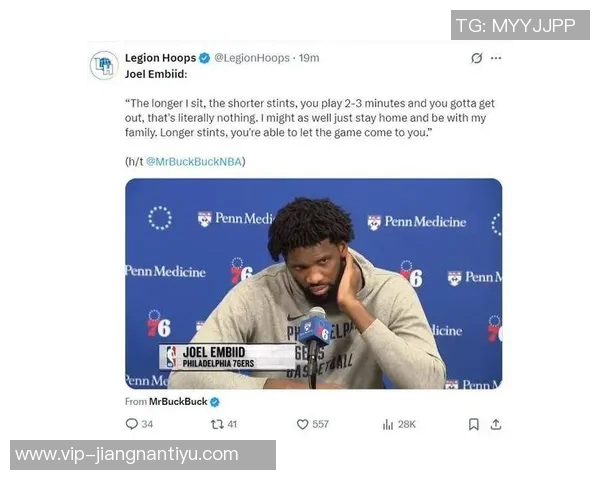
Task: Open the @MrBuckBuckNBA mention link
Action: tap(194, 162)
